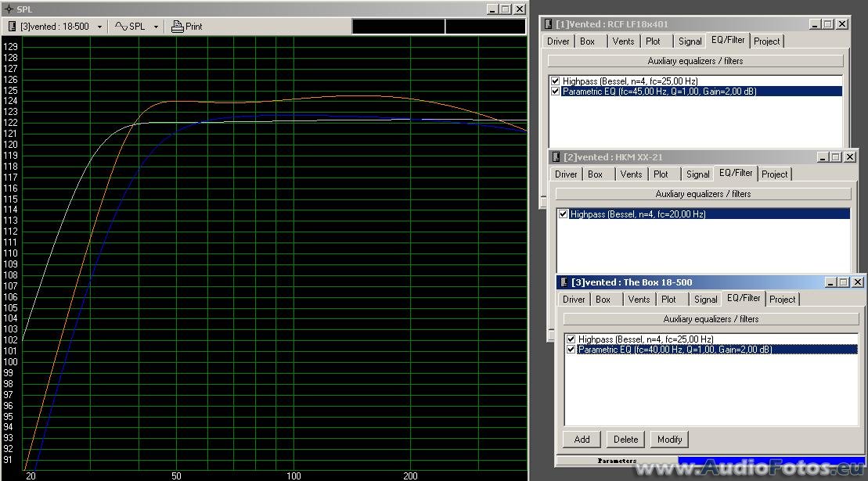
Task: Click the SPL graph plot area
Action: click(274, 253)
